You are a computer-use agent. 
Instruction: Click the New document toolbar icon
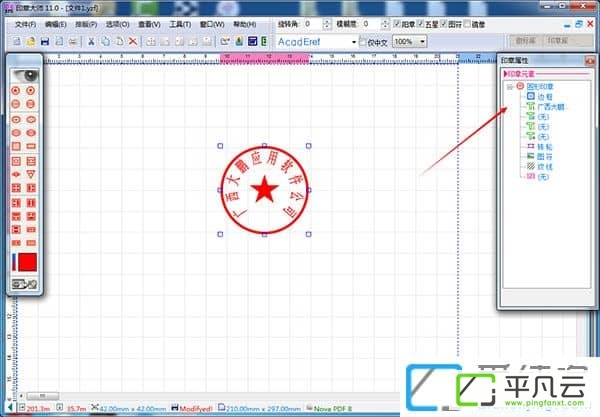pyautogui.click(x=17, y=41)
